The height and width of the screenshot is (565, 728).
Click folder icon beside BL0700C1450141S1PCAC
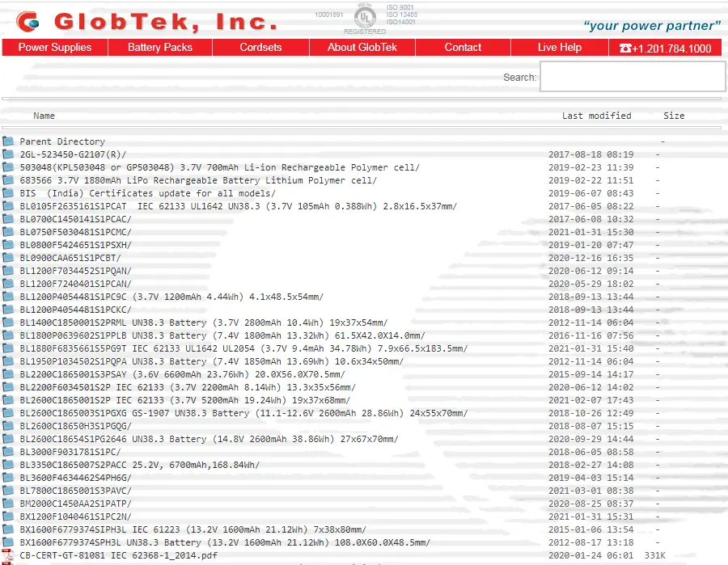(x=8, y=219)
